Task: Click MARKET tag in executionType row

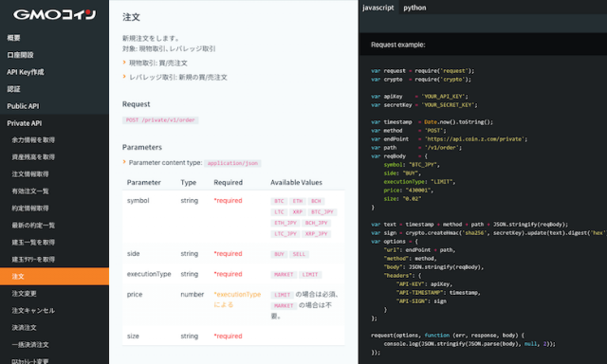Action: pyautogui.click(x=284, y=275)
